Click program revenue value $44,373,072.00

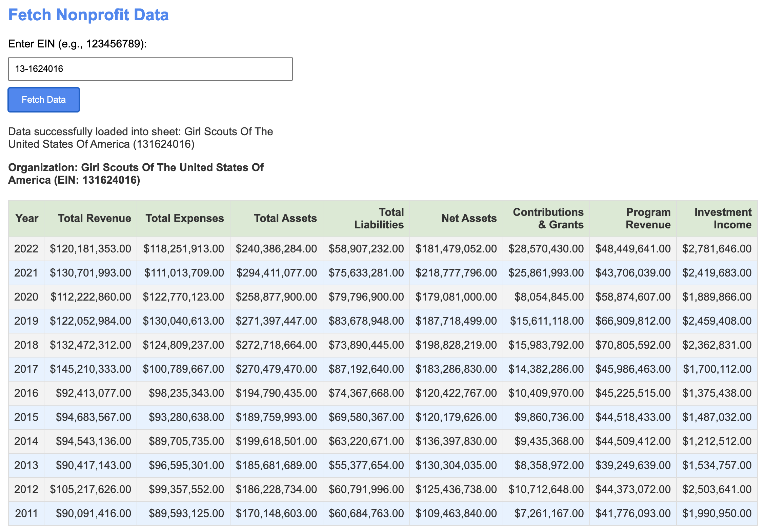coord(633,489)
